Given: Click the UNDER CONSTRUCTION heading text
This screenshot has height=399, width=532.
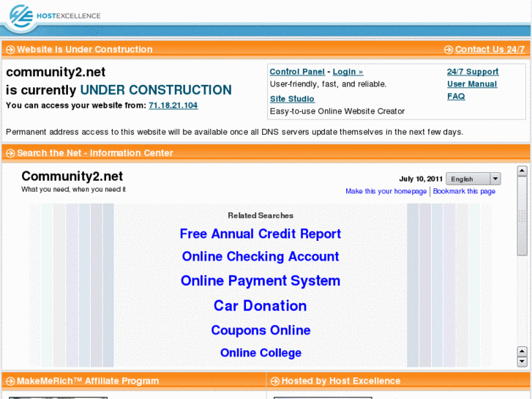Looking at the screenshot, I should 156,90.
